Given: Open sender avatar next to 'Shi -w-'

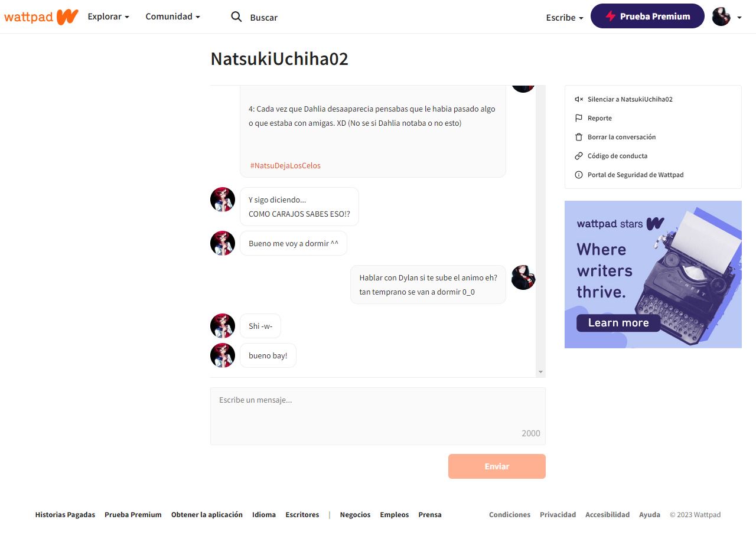Looking at the screenshot, I should click(223, 326).
